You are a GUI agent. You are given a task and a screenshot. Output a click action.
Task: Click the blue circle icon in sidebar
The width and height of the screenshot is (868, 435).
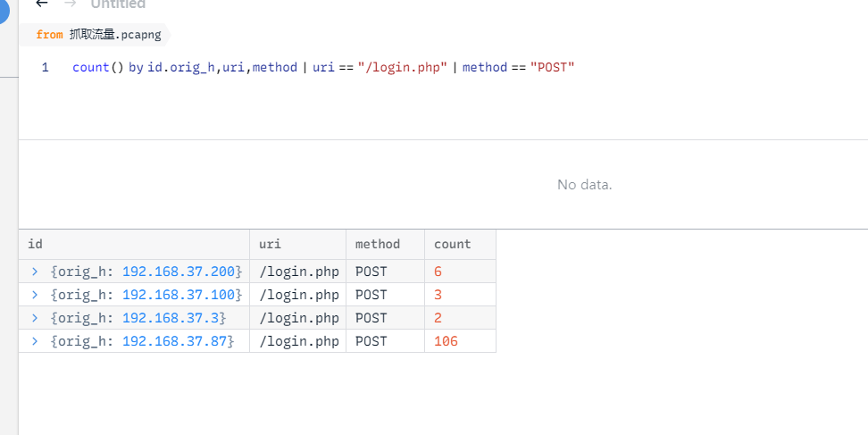point(4,12)
